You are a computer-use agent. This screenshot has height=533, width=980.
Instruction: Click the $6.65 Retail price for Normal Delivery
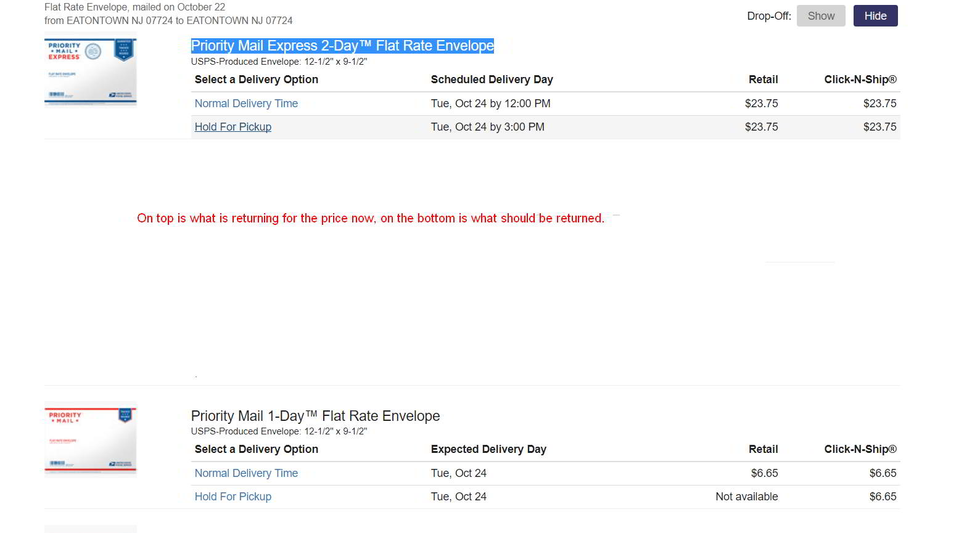pos(764,473)
